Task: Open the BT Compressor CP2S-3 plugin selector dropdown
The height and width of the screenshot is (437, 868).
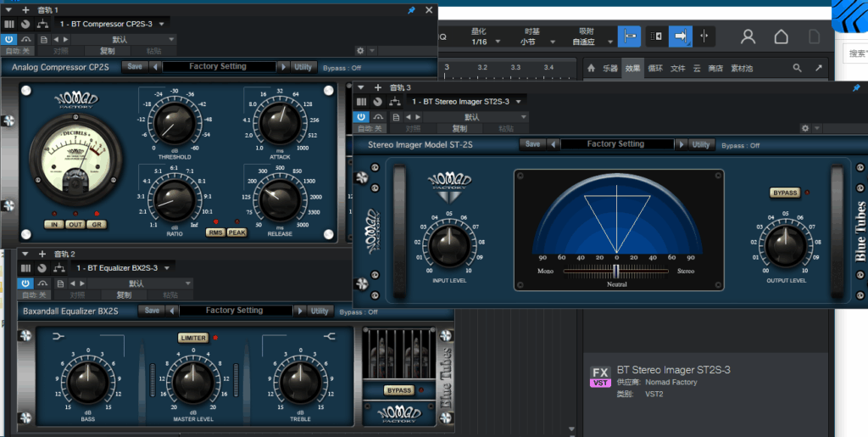Action: [x=111, y=24]
